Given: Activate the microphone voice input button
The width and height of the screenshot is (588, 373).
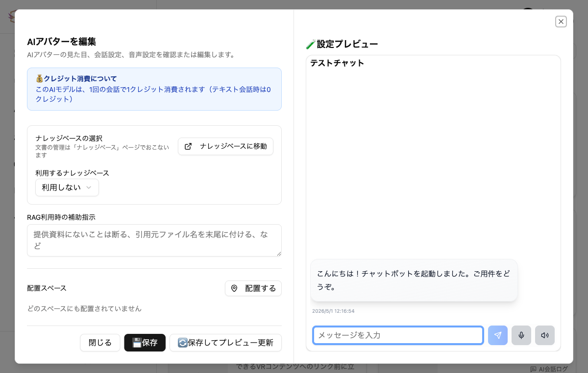Looking at the screenshot, I should (521, 335).
